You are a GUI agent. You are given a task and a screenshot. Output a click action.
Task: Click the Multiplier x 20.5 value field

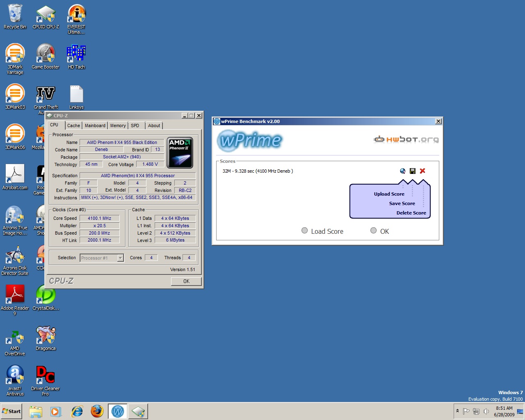99,226
